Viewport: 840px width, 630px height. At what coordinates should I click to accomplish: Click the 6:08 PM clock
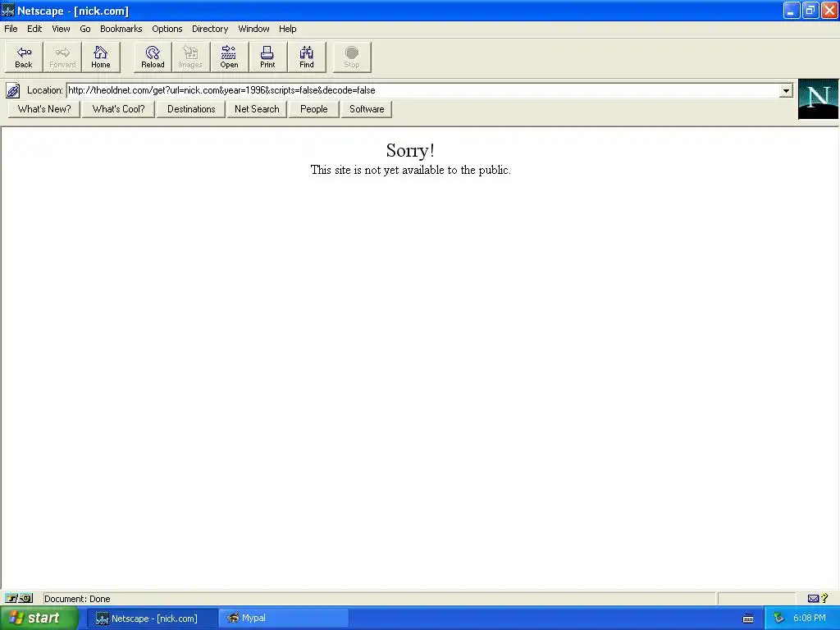coord(809,619)
